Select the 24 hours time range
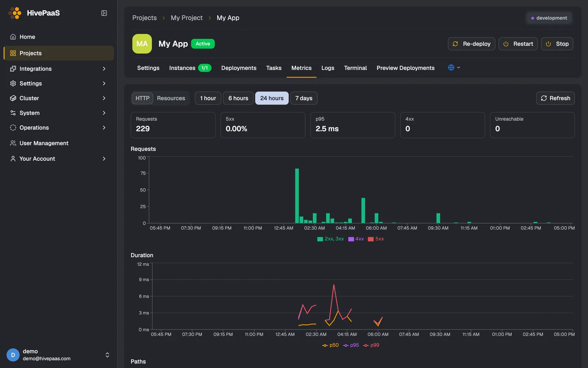 [272, 98]
